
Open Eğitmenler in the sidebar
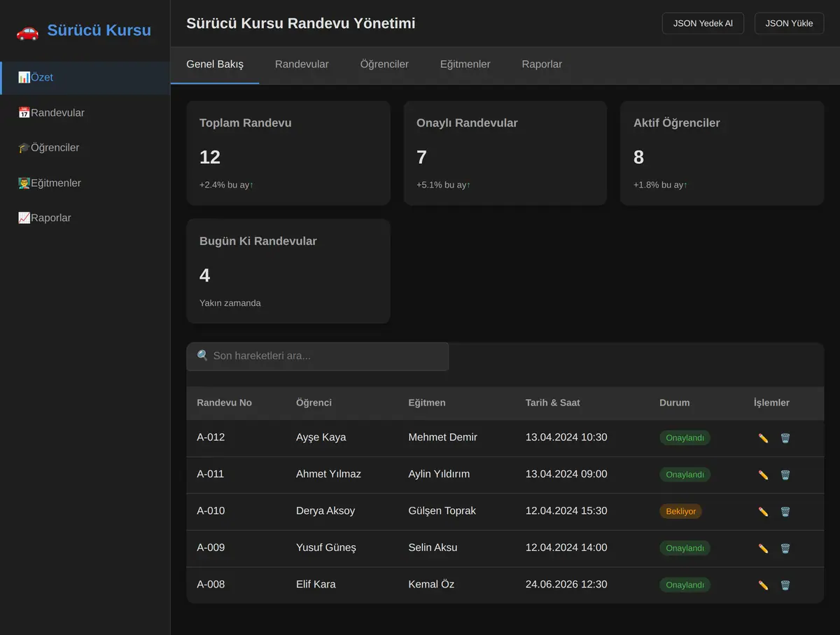(x=85, y=183)
